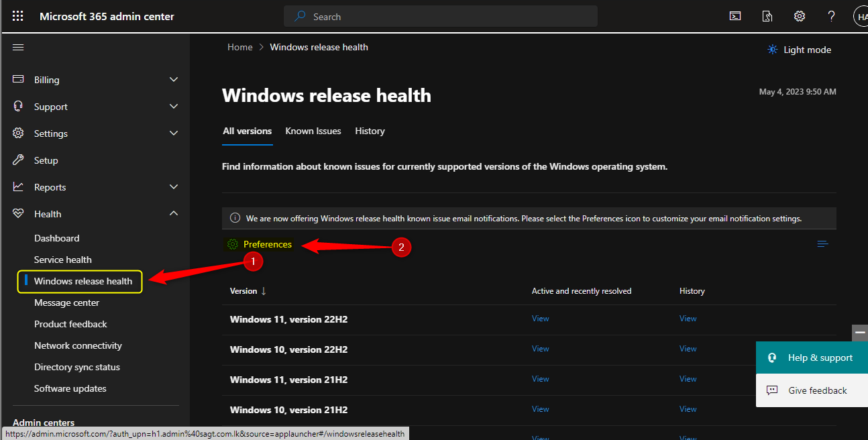Open the list view options icon
This screenshot has height=440, width=868.
point(823,244)
